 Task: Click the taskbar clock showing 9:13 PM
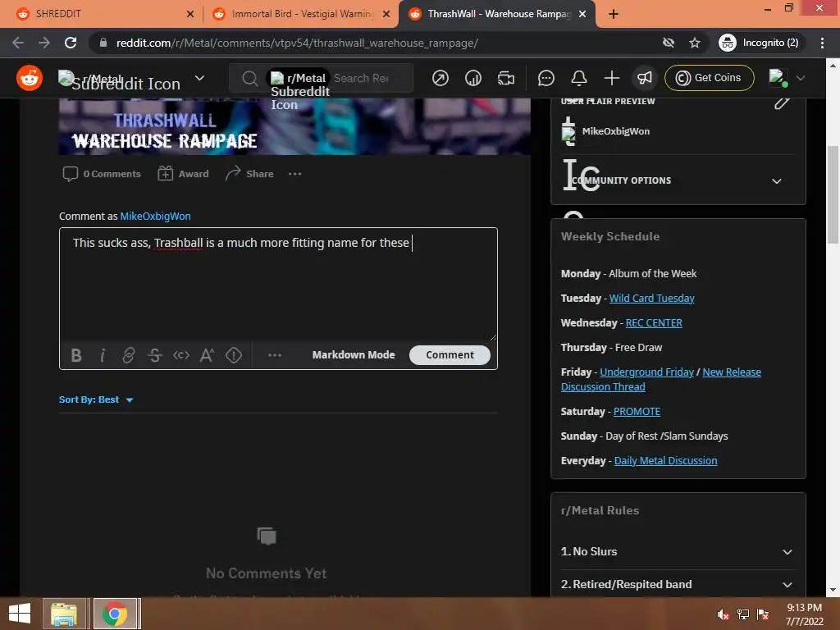coord(804,614)
